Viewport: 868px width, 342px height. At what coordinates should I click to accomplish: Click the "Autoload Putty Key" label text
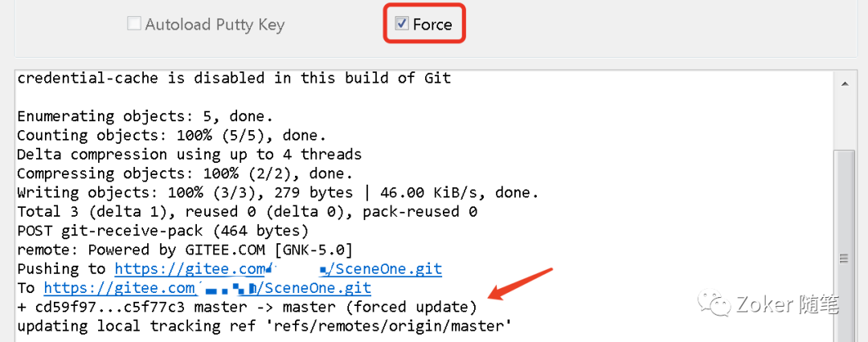click(x=215, y=25)
